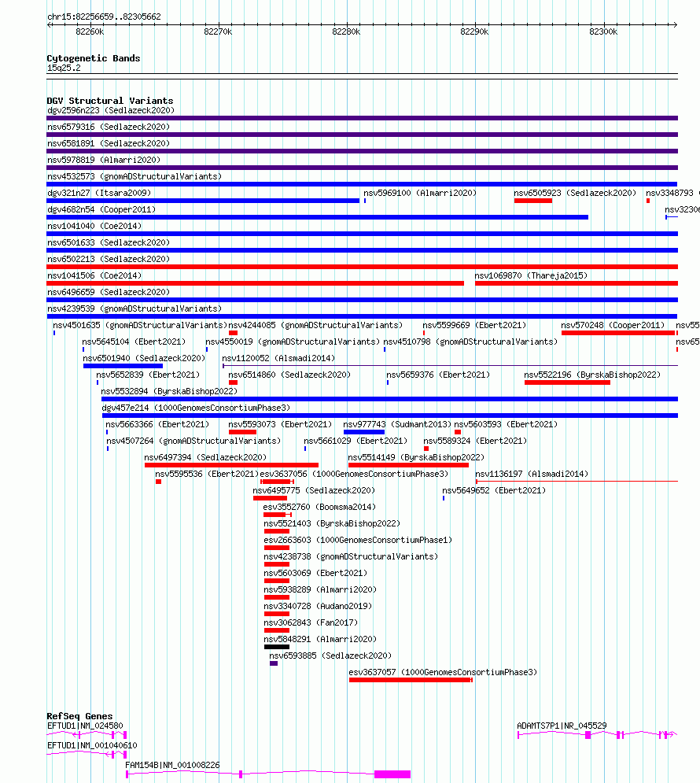700x783 pixels.
Task: Select nsv4244085 (gnomADStructuralVariants) label
Action: pos(315,325)
